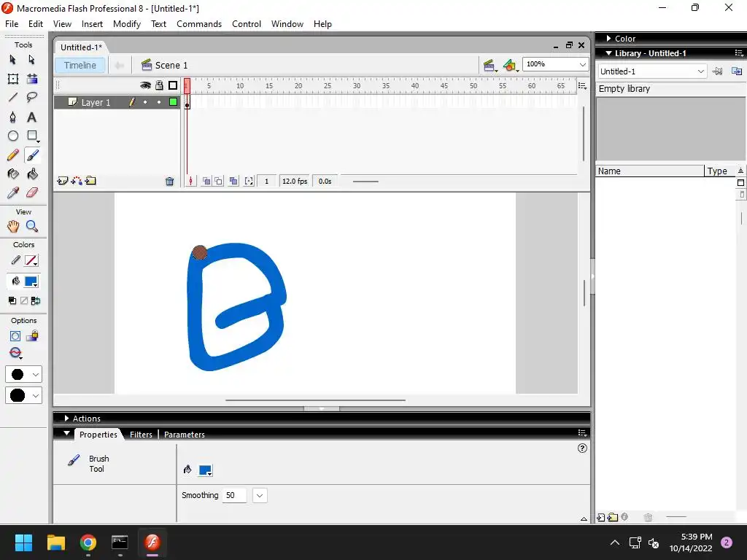
Task: Select the Text tool
Action: [32, 117]
